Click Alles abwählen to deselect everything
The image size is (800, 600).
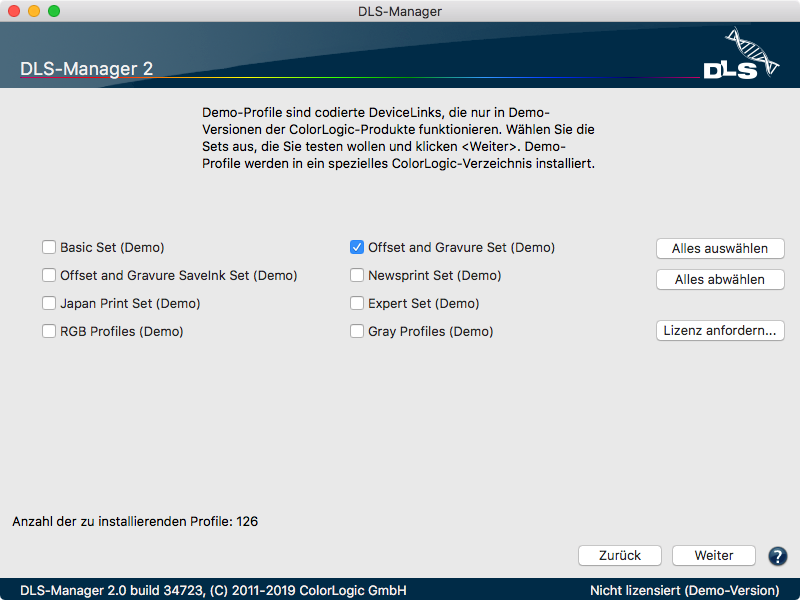click(720, 280)
